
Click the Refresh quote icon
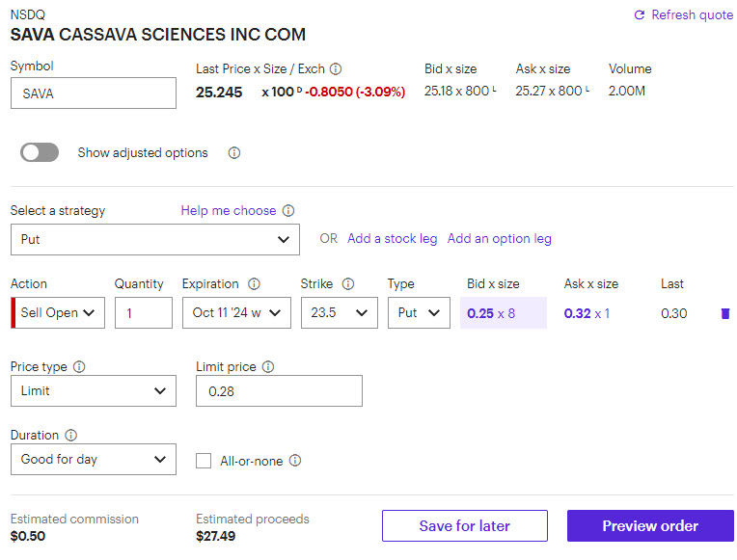pos(639,15)
